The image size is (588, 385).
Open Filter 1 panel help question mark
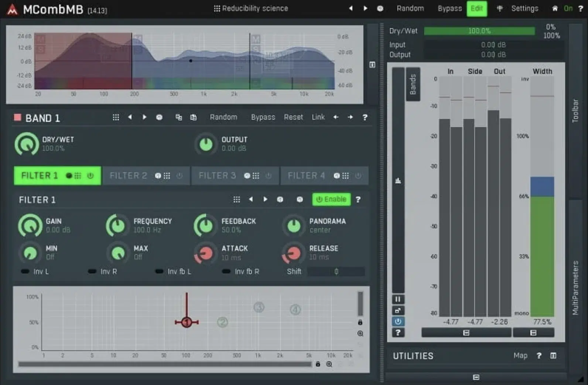pyautogui.click(x=358, y=200)
